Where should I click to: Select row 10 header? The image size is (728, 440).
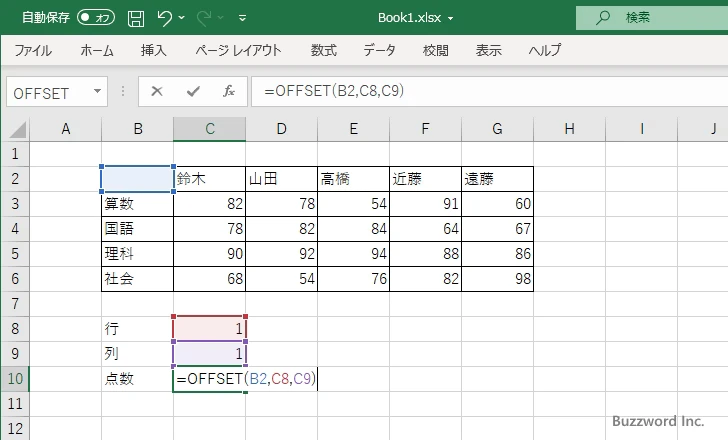coord(15,379)
